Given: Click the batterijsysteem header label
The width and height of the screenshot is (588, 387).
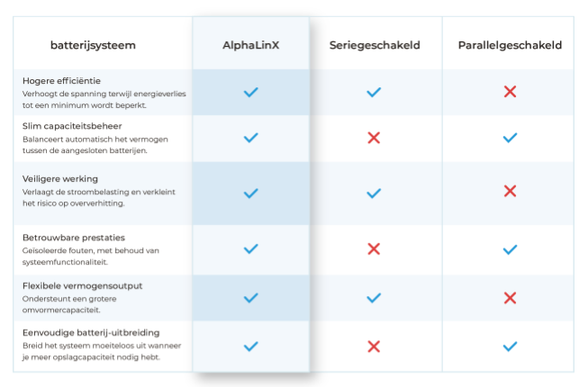Looking at the screenshot, I should (x=93, y=45).
